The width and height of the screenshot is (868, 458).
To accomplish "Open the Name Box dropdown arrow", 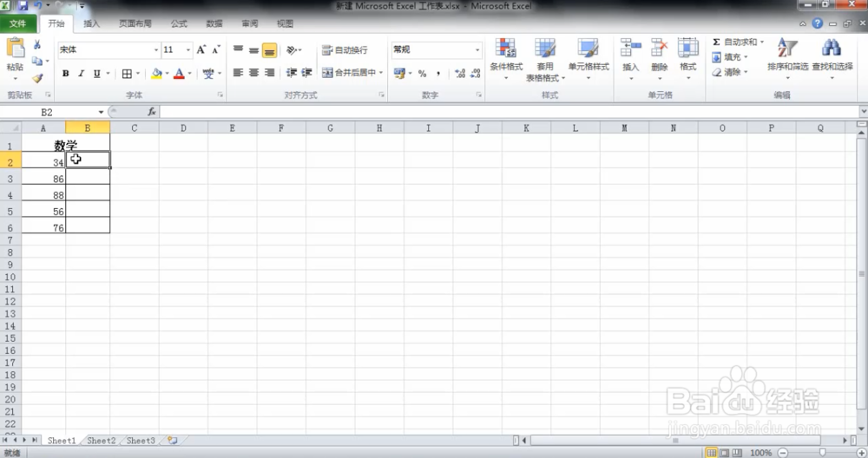I will [101, 112].
